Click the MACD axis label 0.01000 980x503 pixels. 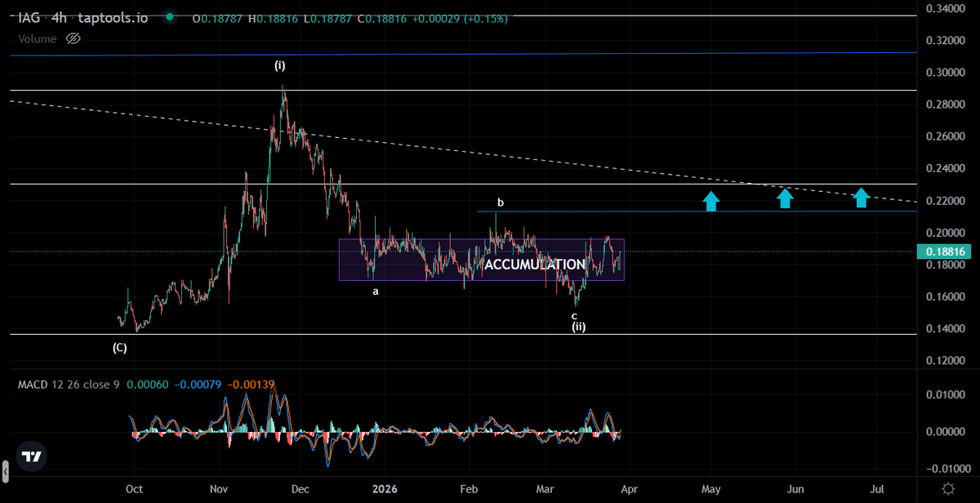[946, 394]
